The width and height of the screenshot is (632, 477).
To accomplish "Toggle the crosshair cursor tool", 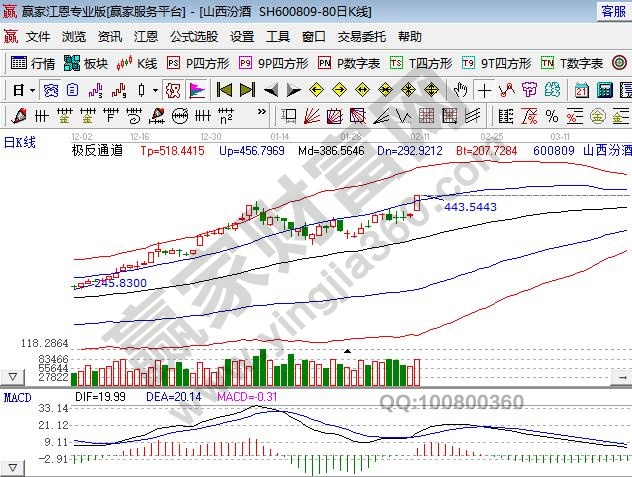I will pos(484,89).
